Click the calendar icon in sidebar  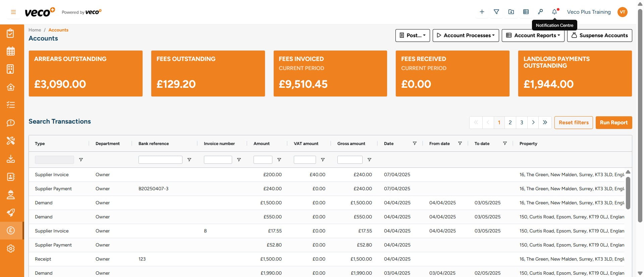pos(11,51)
